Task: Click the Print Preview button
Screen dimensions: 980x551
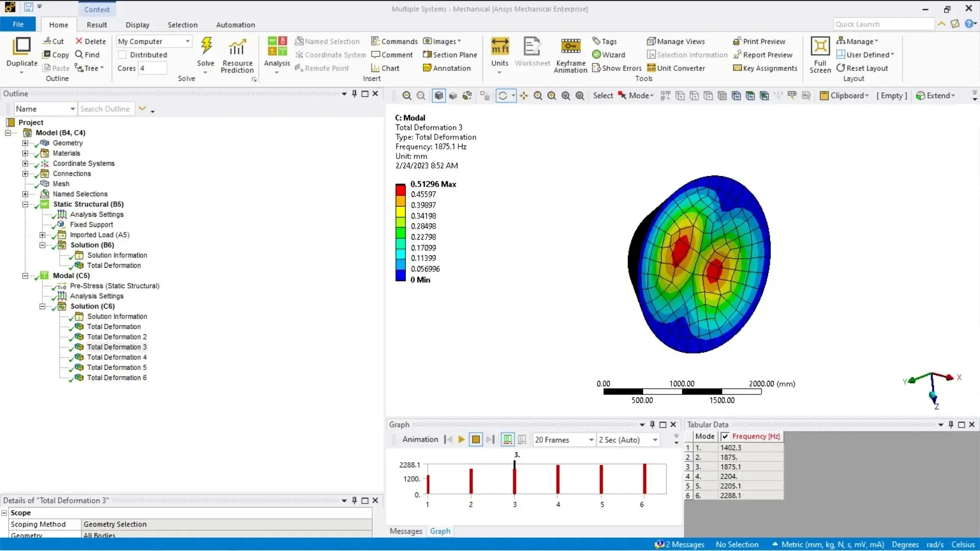Action: (759, 41)
